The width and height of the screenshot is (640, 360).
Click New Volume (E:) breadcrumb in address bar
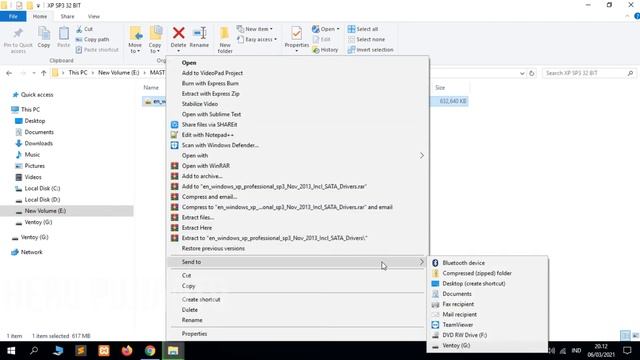pos(119,73)
